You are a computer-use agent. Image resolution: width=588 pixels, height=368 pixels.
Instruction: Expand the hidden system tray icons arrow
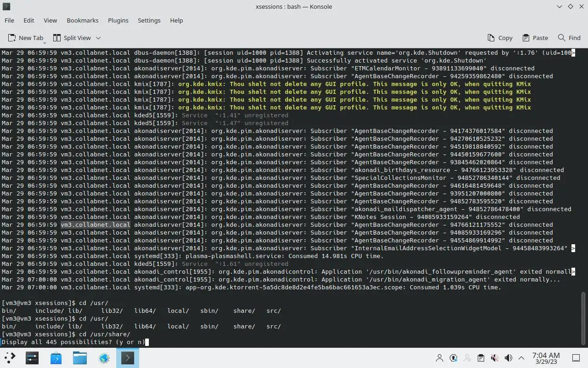[x=521, y=358]
